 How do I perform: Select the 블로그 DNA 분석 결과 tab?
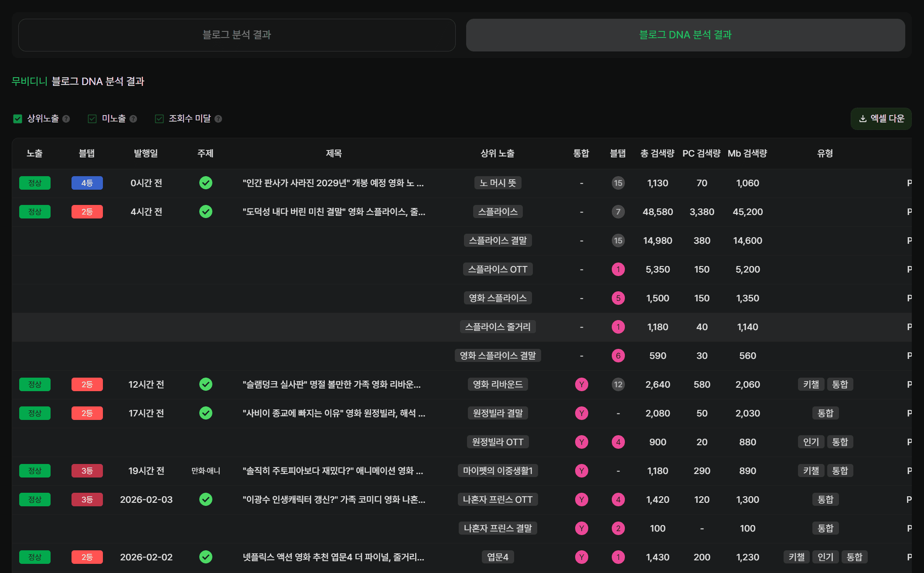(x=685, y=35)
